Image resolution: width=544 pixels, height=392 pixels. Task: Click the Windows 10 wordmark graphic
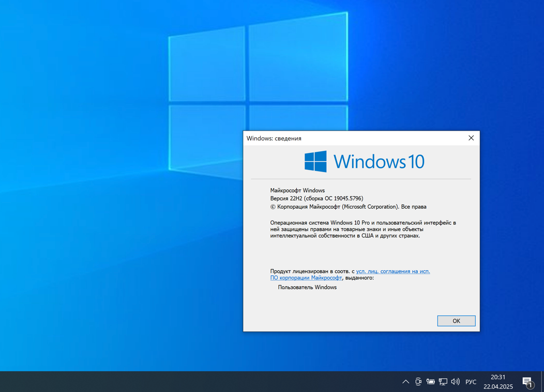(379, 161)
